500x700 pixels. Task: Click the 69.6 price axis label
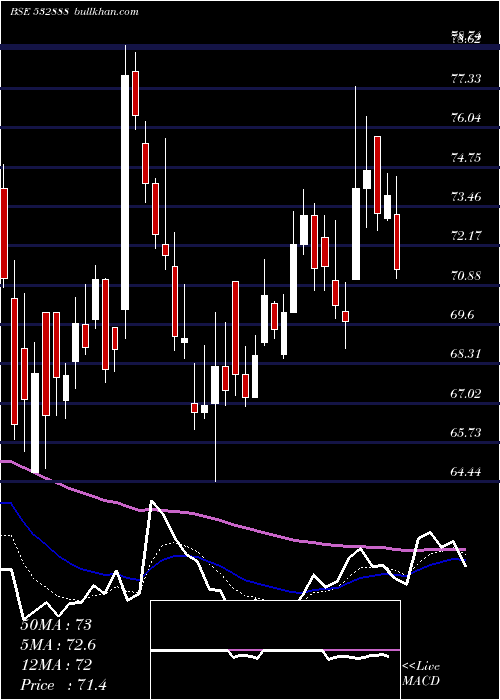coord(462,315)
